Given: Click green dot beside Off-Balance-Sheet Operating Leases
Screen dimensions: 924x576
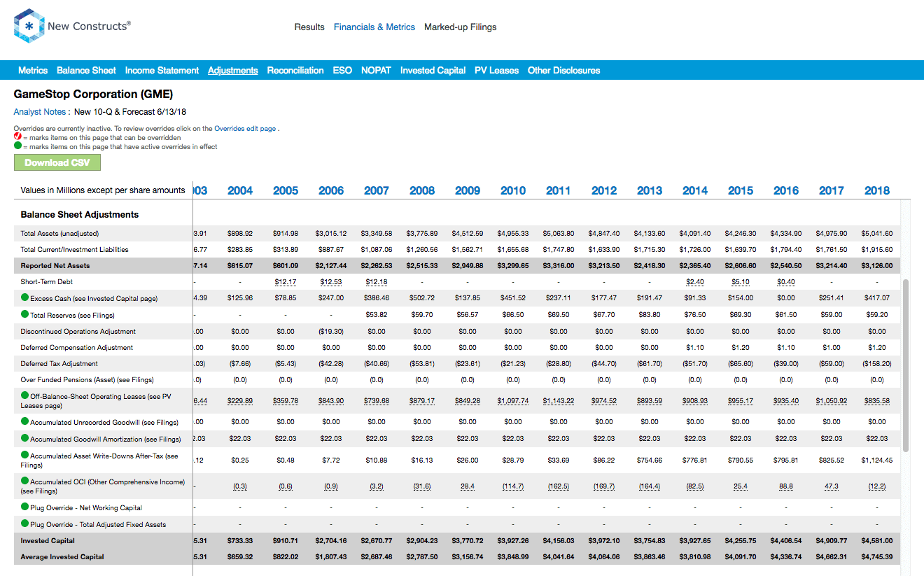Looking at the screenshot, I should (25, 395).
